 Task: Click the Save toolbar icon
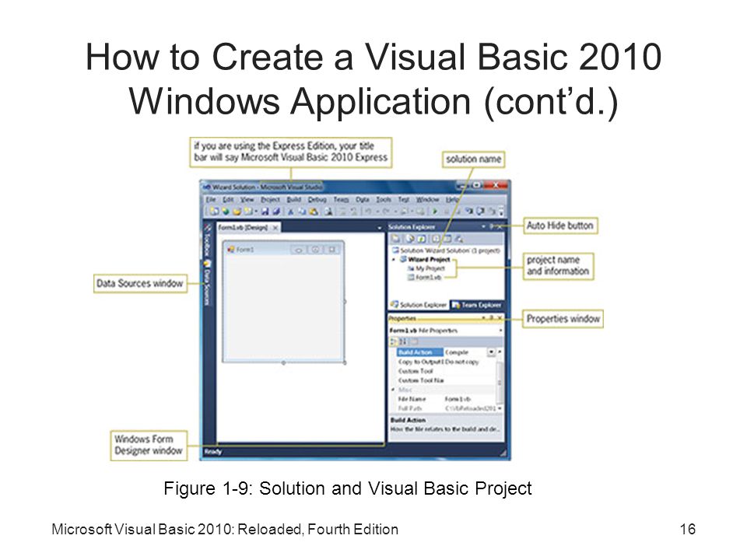click(x=265, y=212)
